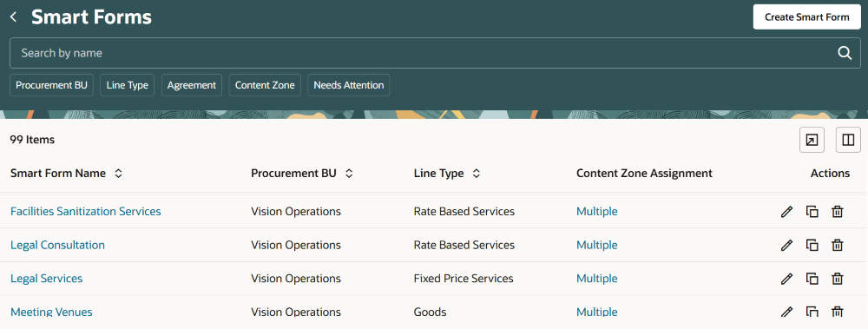This screenshot has width=868, height=329.
Task: Sort by Line Type column arrows
Action: [476, 174]
